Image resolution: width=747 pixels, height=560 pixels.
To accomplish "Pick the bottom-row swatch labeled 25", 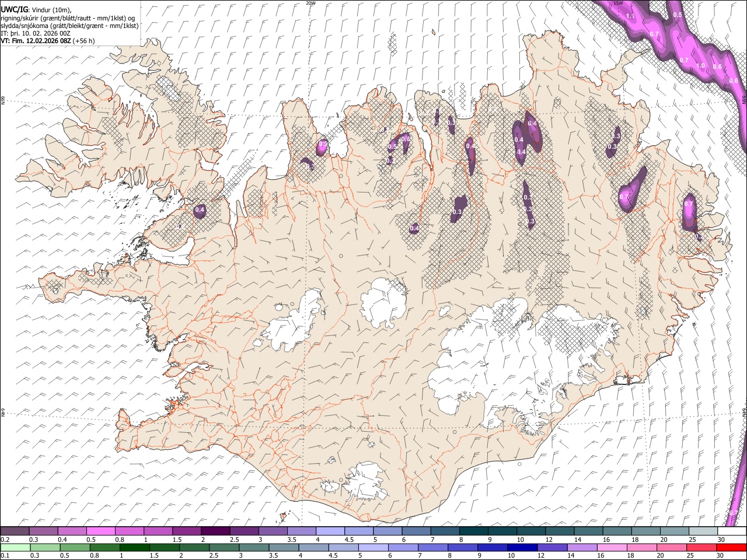I will click(x=701, y=547).
